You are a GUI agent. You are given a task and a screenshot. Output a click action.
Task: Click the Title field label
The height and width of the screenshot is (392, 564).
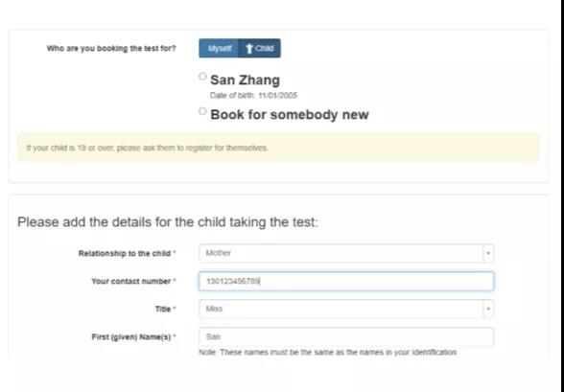pyautogui.click(x=165, y=309)
